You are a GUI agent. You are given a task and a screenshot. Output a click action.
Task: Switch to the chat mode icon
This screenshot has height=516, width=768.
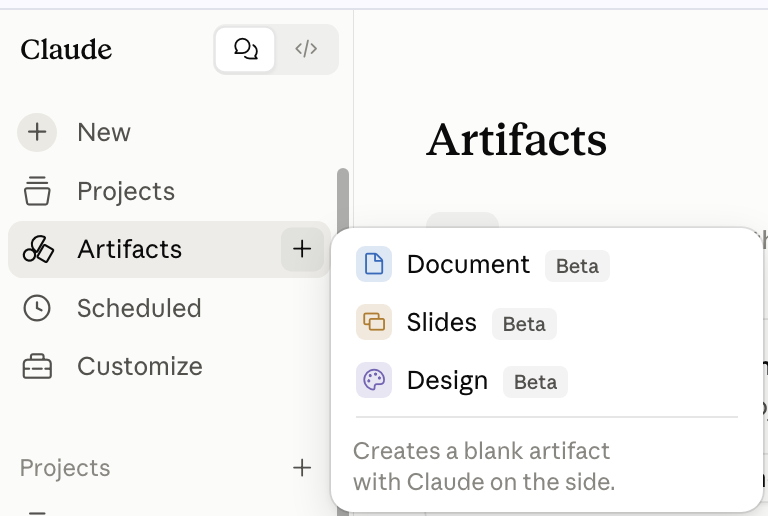(245, 49)
